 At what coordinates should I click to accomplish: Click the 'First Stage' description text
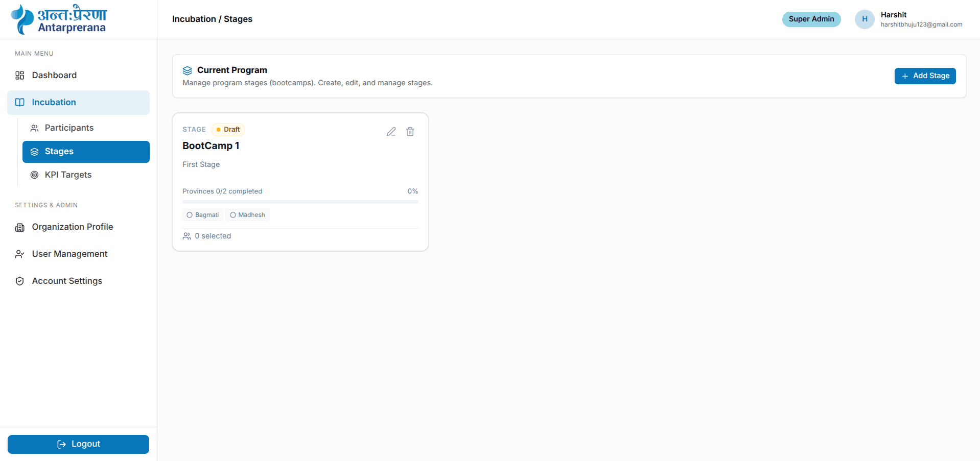(x=201, y=164)
